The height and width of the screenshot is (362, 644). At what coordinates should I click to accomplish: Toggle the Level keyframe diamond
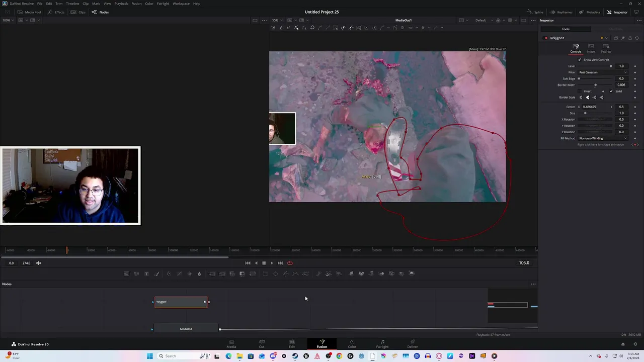635,66
